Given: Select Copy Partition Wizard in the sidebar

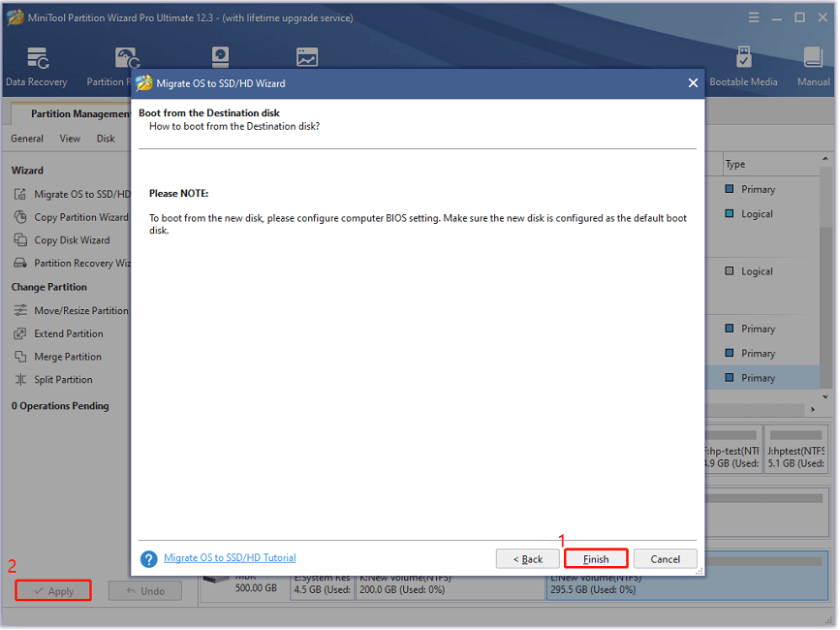Looking at the screenshot, I should 81,217.
